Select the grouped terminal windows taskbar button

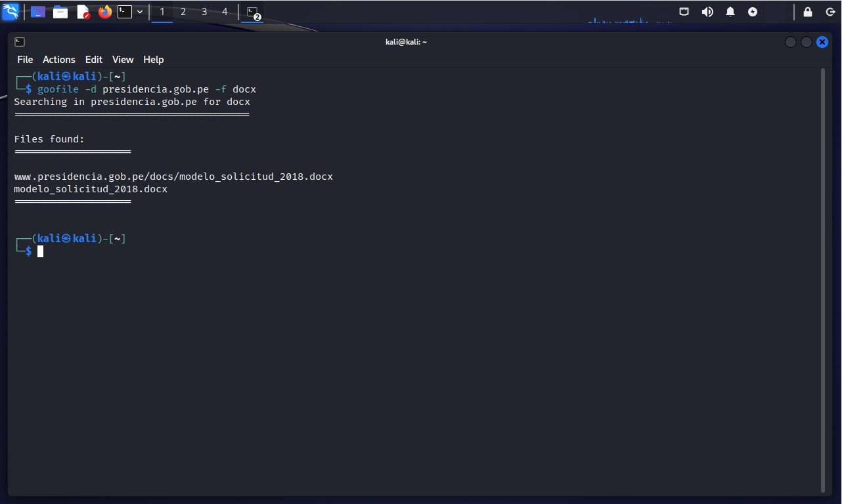(x=252, y=12)
